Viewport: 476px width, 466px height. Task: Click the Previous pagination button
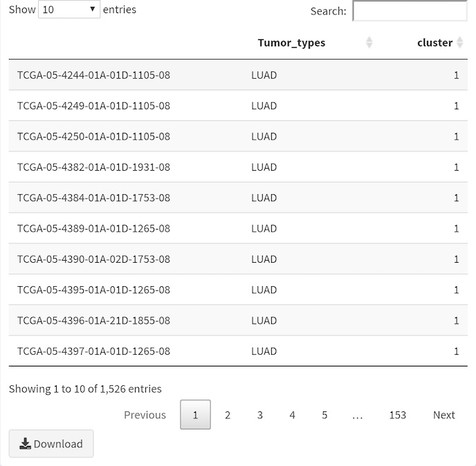(145, 415)
